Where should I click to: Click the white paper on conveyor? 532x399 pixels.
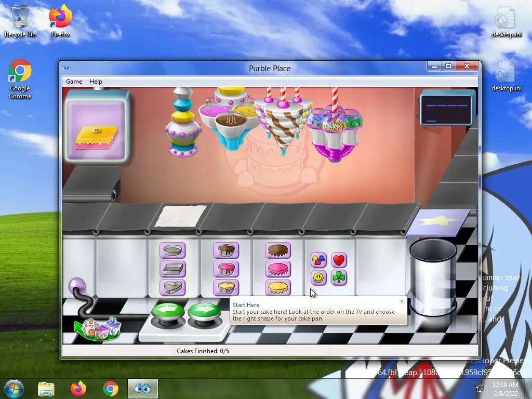click(180, 216)
